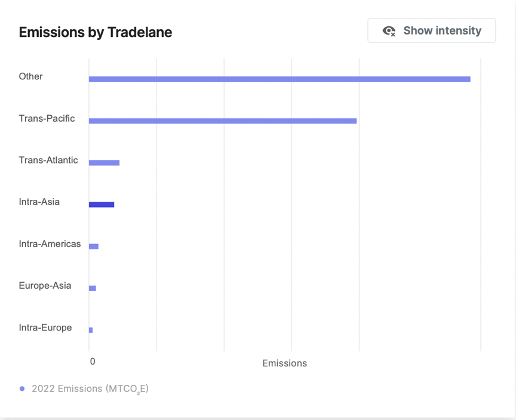The image size is (516, 420).
Task: Toggle the crossed-eye intensity icon
Action: click(389, 31)
